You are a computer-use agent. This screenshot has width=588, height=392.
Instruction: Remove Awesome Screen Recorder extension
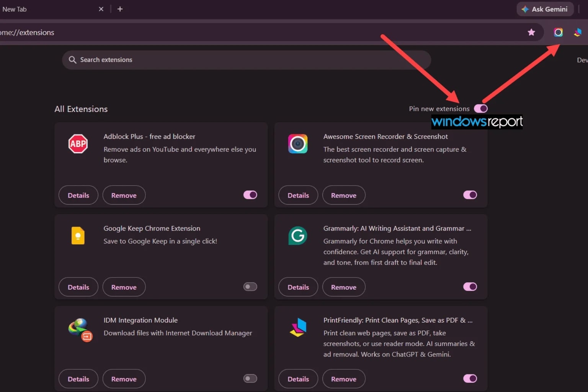click(x=344, y=195)
